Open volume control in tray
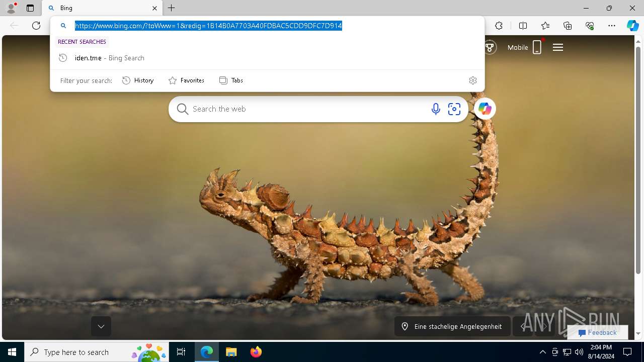This screenshot has height=362, width=644. click(579, 352)
